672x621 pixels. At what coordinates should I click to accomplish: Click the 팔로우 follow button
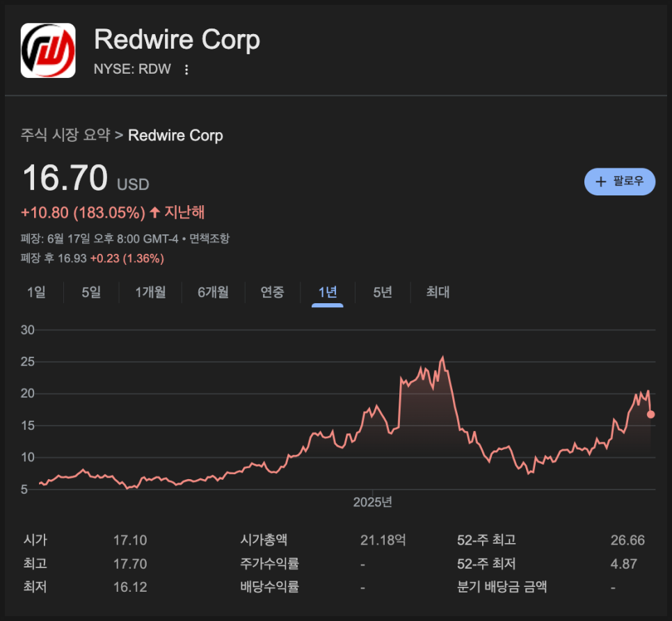coord(619,182)
